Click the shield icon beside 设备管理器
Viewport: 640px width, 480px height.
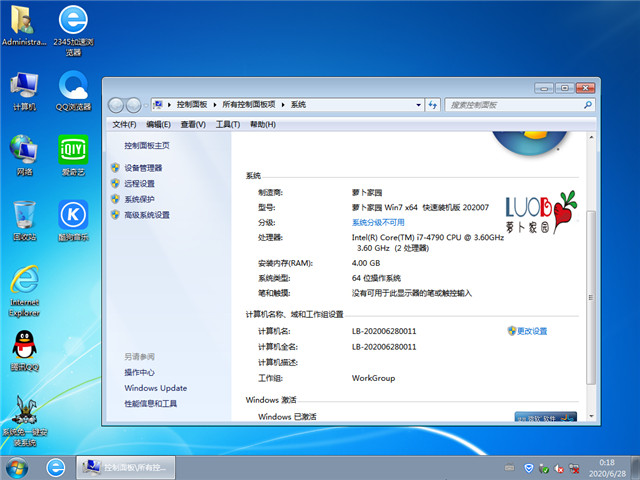[x=116, y=168]
